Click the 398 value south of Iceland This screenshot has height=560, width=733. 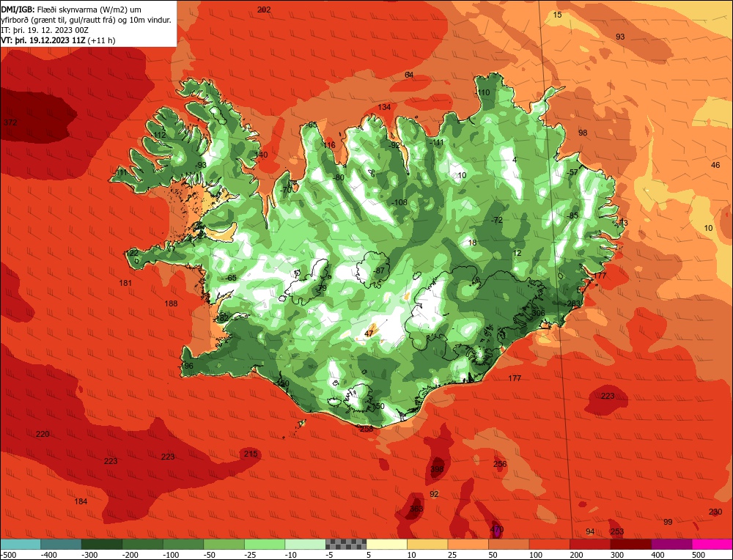point(437,469)
